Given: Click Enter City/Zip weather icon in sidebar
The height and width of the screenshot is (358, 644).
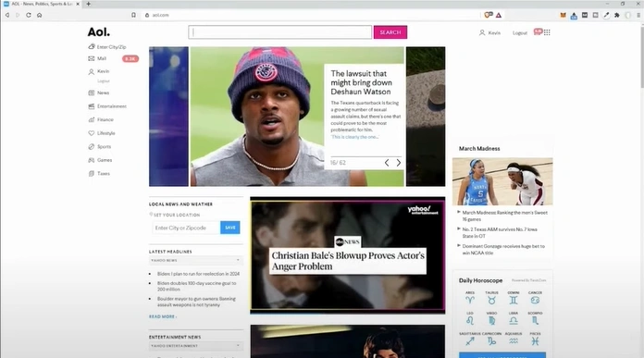Looking at the screenshot, I should tap(92, 47).
